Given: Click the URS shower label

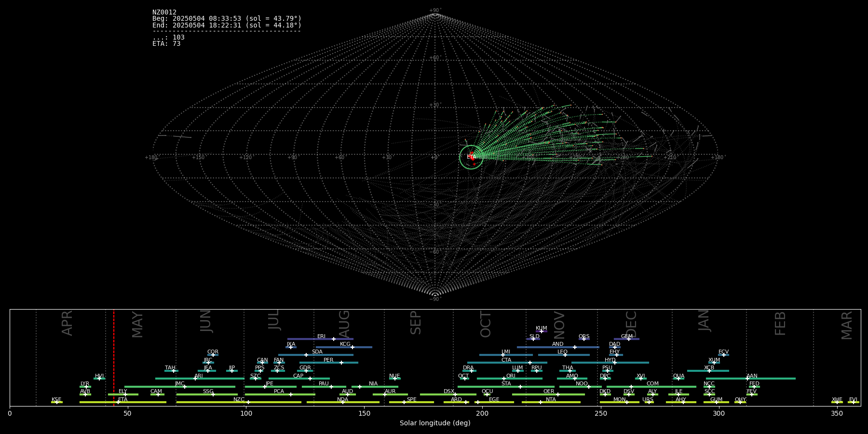Looking at the screenshot, I should pyautogui.click(x=648, y=400).
